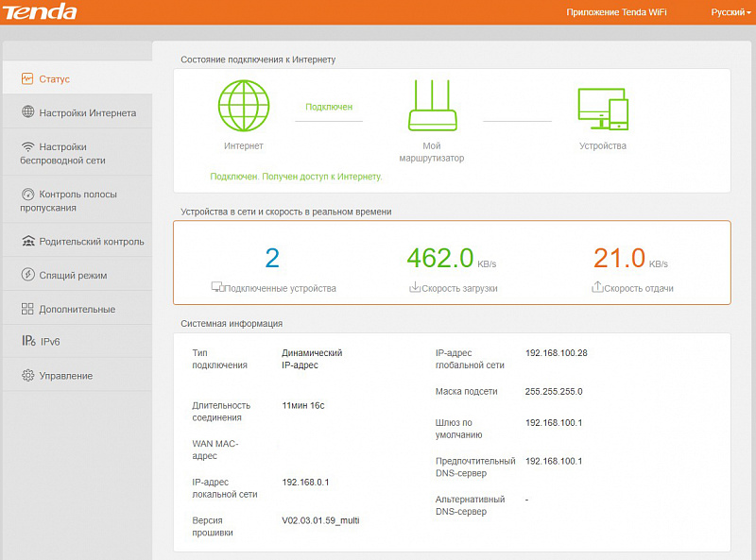Viewport: 756px width, 560px height.
Task: Click the green Internet globe icon
Action: point(244,105)
